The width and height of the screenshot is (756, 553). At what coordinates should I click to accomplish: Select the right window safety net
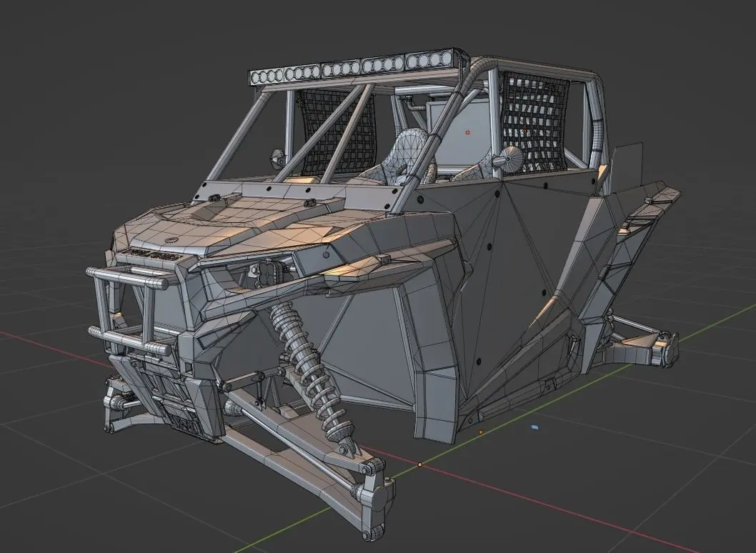(x=533, y=121)
